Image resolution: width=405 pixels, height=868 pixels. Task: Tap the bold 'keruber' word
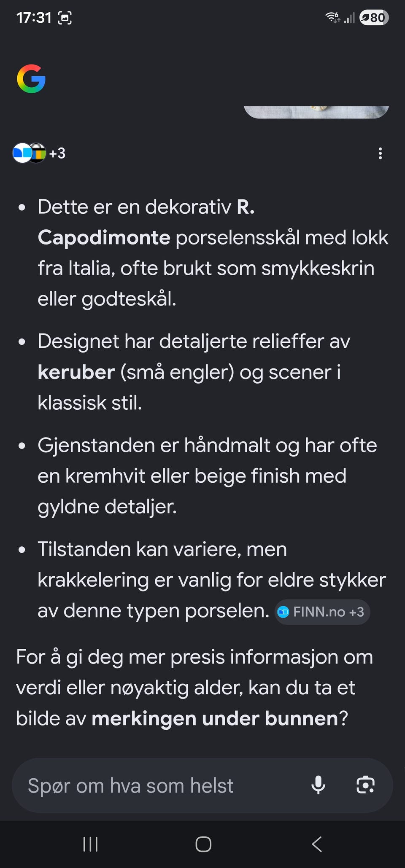click(76, 372)
